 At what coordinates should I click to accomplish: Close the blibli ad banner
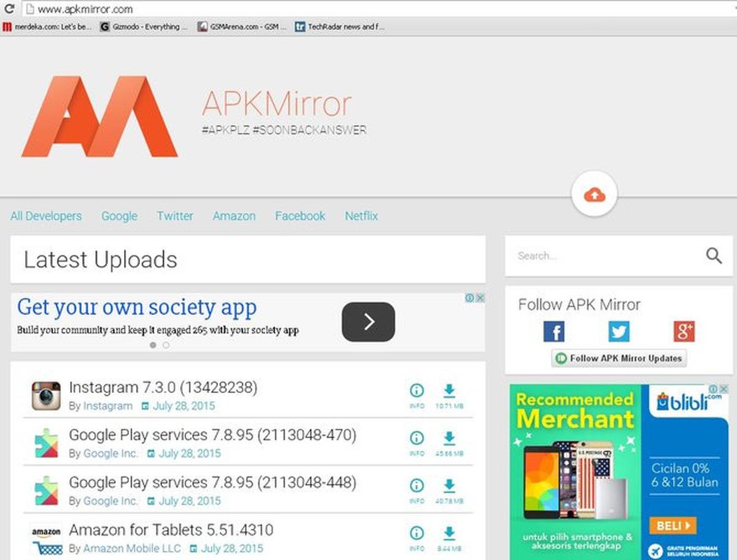point(724,389)
